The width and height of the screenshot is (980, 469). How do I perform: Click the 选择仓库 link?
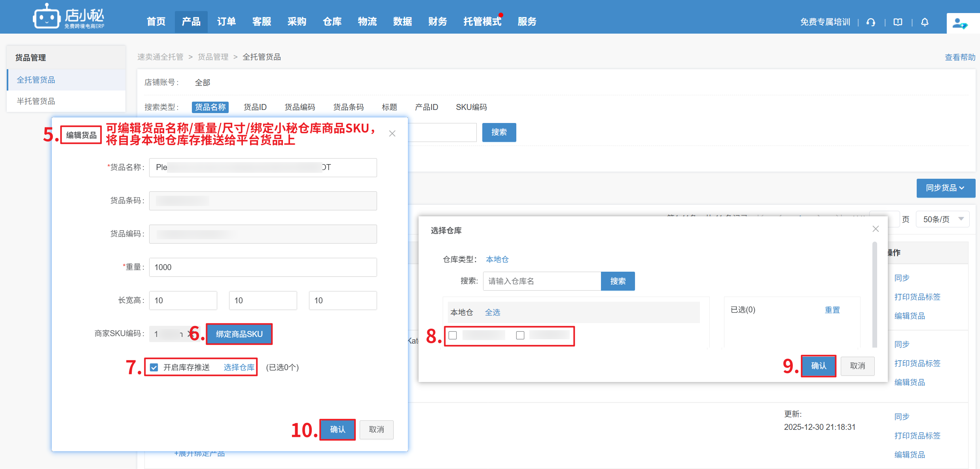pyautogui.click(x=239, y=367)
